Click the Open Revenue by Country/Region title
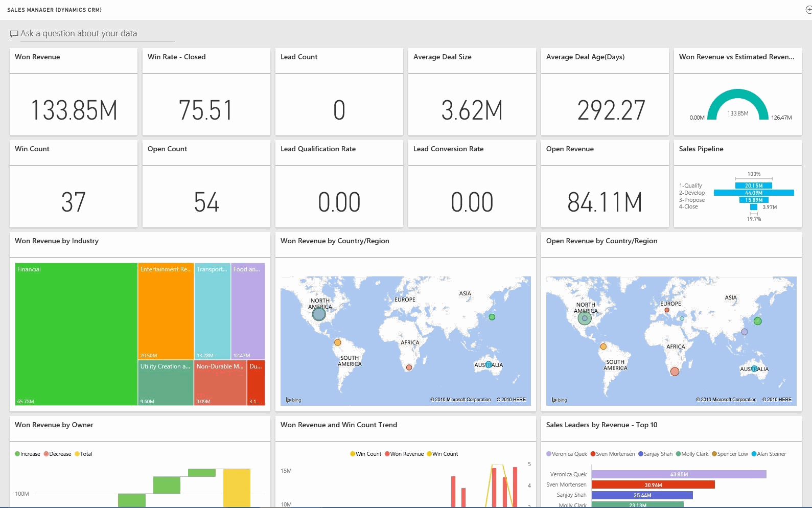Viewport: 812px width, 508px height. (x=601, y=241)
